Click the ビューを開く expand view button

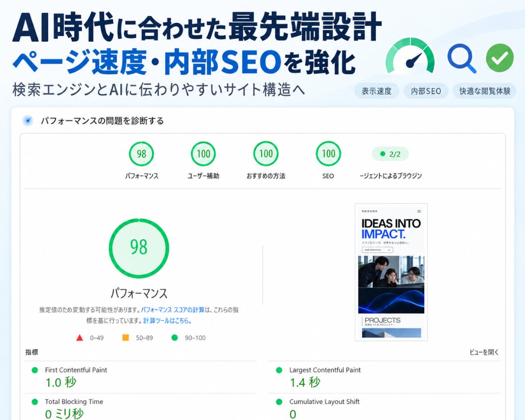coord(484,352)
